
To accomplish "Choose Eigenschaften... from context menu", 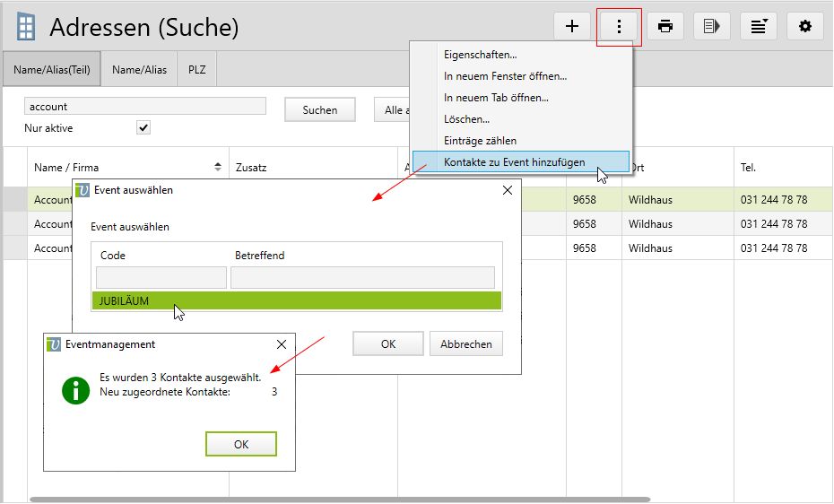I will [x=480, y=55].
